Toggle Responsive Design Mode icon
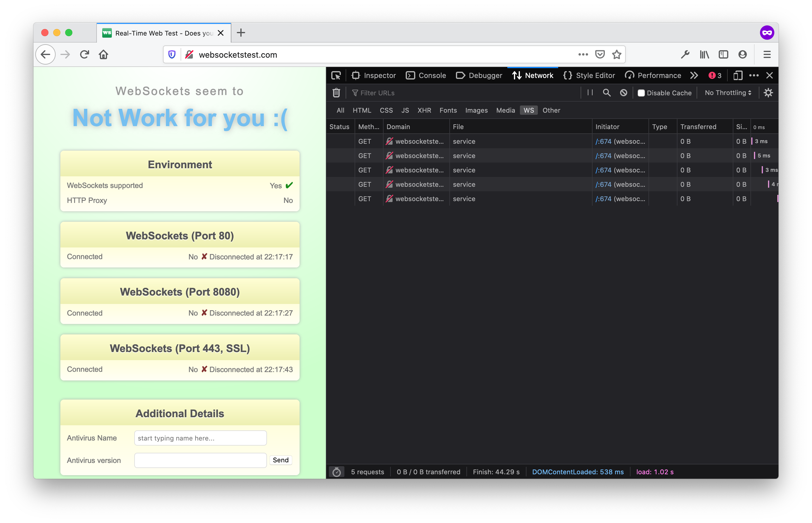 pyautogui.click(x=737, y=75)
